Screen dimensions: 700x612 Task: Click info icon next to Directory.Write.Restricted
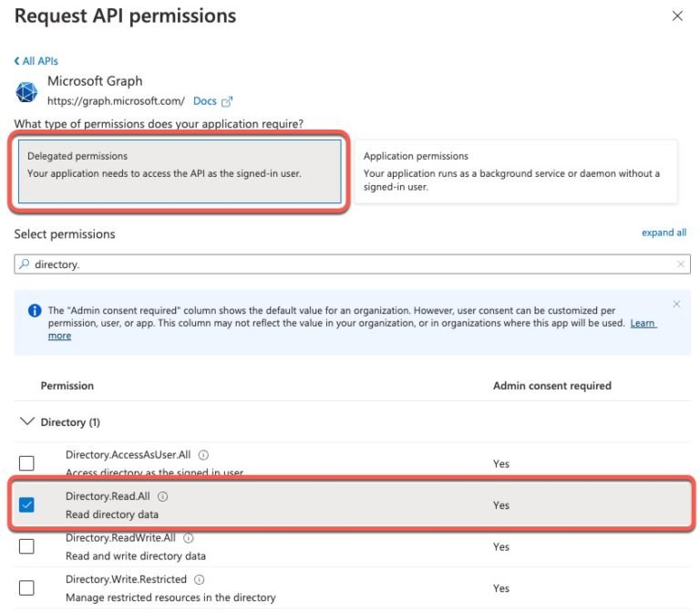pos(199,579)
